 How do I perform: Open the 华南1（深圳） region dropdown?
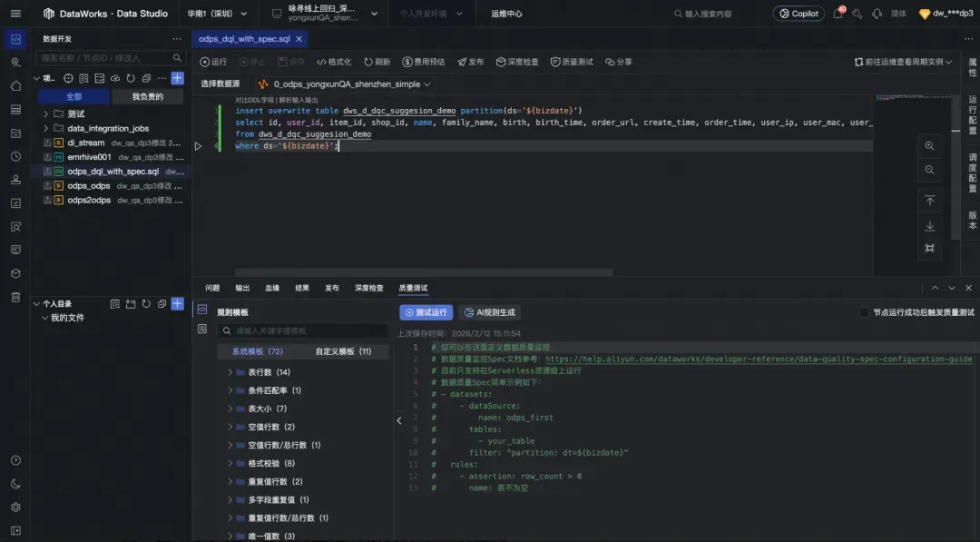click(x=217, y=13)
